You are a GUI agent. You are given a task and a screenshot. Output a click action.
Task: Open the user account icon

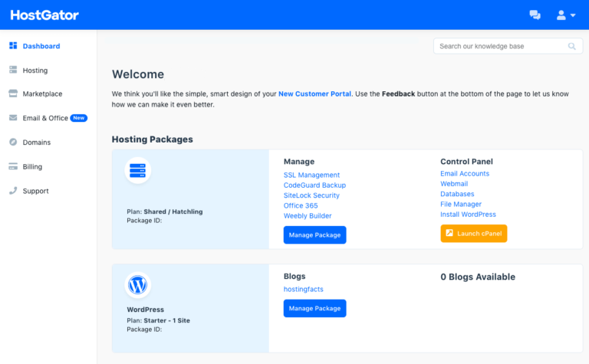coord(561,15)
